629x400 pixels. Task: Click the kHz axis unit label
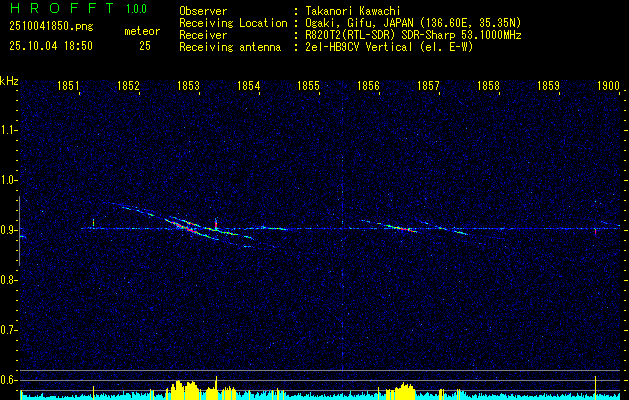pyautogui.click(x=9, y=81)
